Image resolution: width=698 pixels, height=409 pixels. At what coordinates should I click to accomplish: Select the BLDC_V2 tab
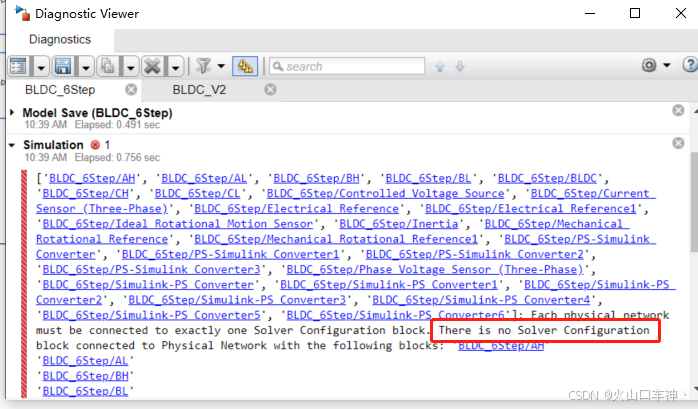click(x=199, y=90)
